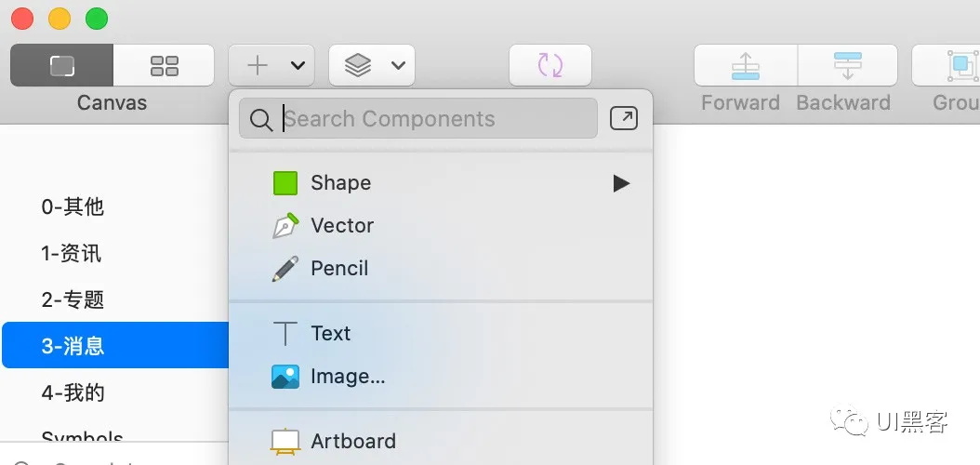This screenshot has width=980, height=465.
Task: Click the Group toolbar icon
Action: click(x=962, y=65)
